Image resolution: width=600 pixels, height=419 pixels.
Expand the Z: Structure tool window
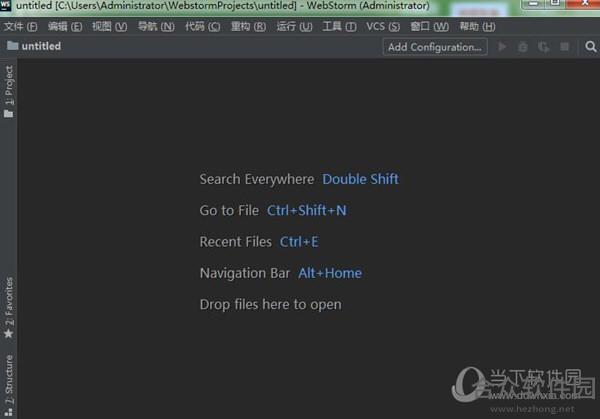[x=8, y=385]
